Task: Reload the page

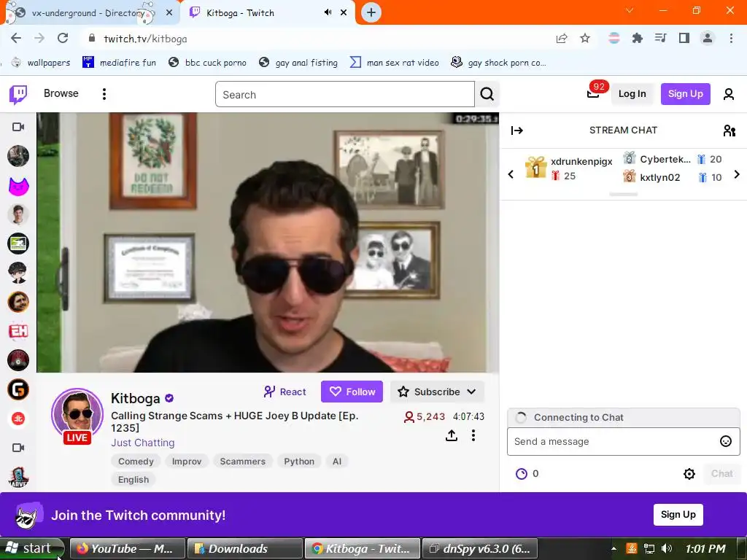Action: point(63,38)
